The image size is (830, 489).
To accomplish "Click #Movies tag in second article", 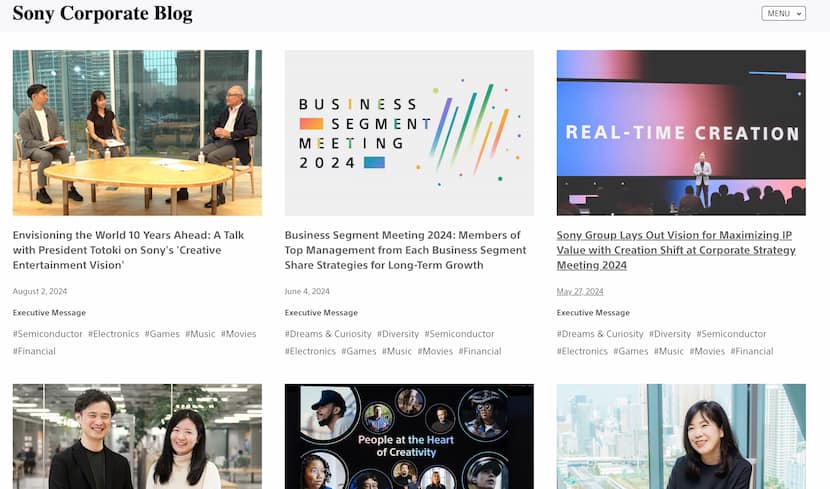I will tap(435, 351).
